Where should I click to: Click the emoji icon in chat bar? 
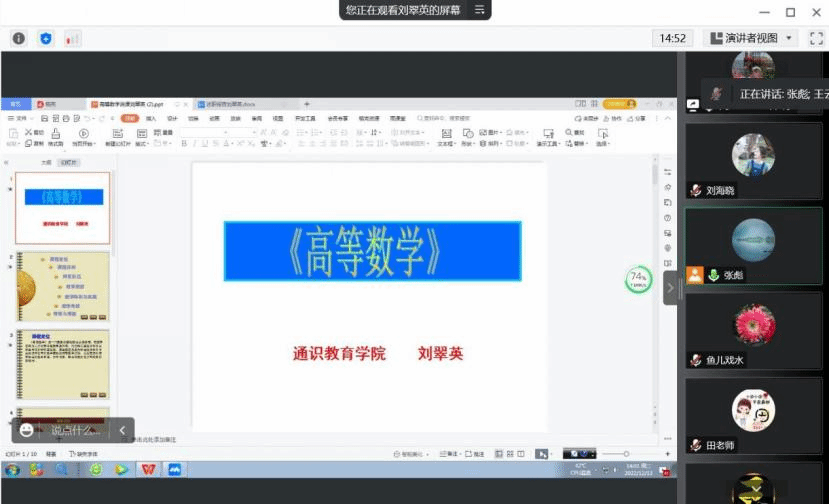pos(27,431)
